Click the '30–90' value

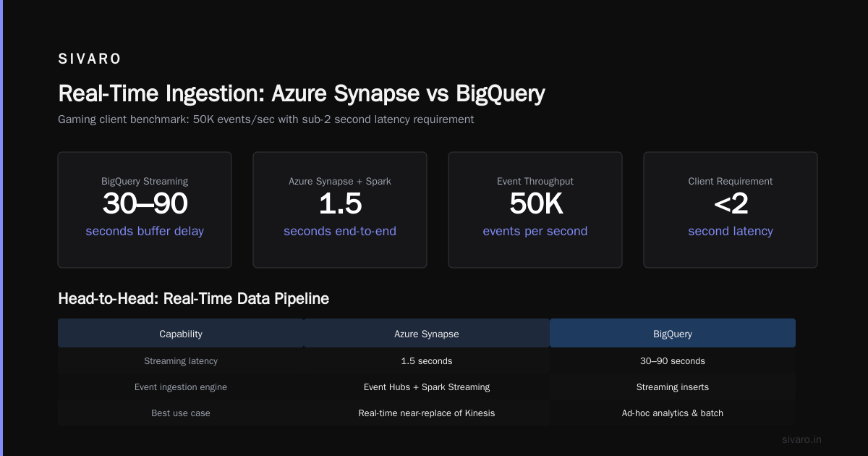click(x=145, y=204)
